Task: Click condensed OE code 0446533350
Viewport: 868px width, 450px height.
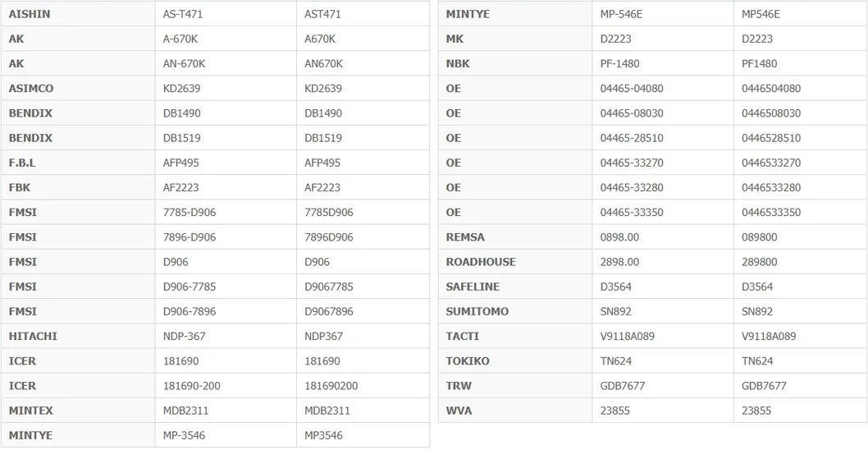Action: [x=771, y=212]
